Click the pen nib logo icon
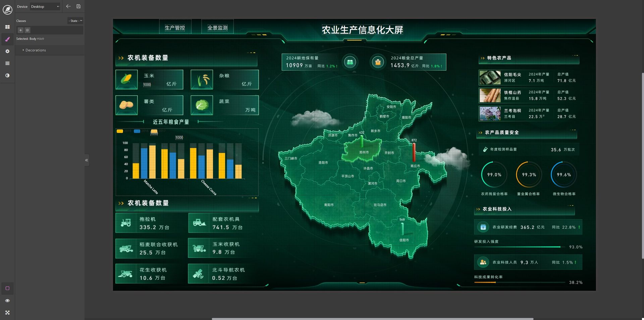Image resolution: width=644 pixels, height=320 pixels. [7, 9]
